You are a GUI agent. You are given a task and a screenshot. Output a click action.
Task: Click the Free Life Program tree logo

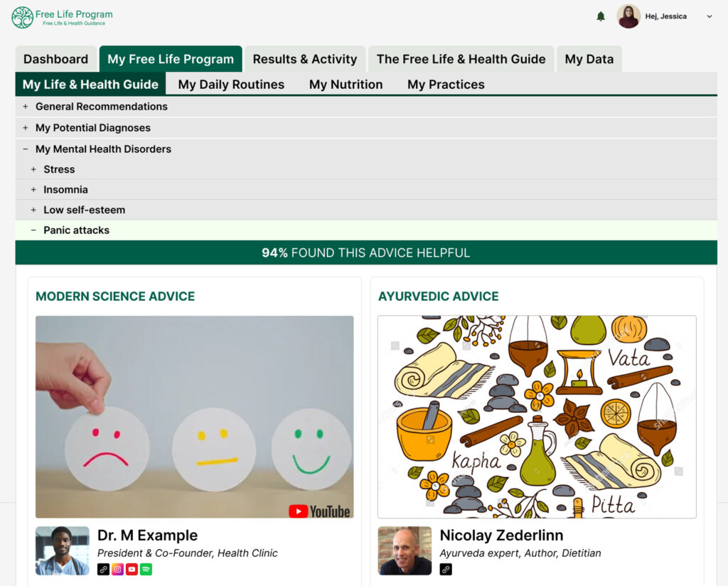click(x=22, y=17)
